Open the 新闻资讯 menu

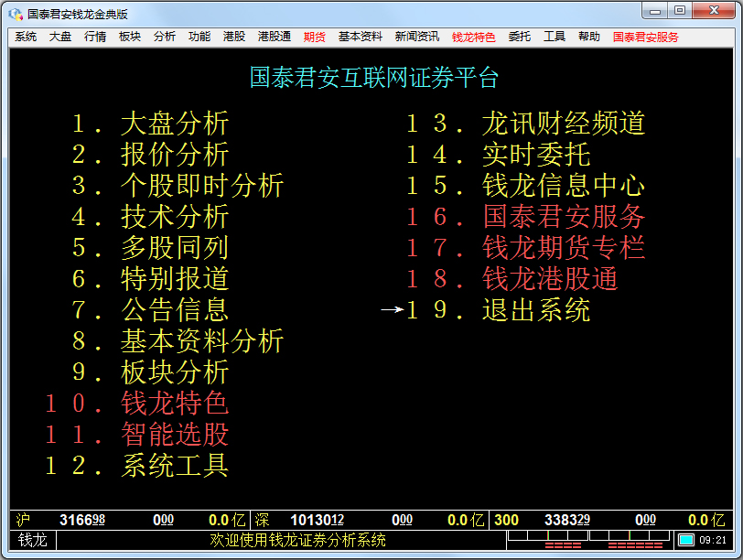[x=417, y=37]
